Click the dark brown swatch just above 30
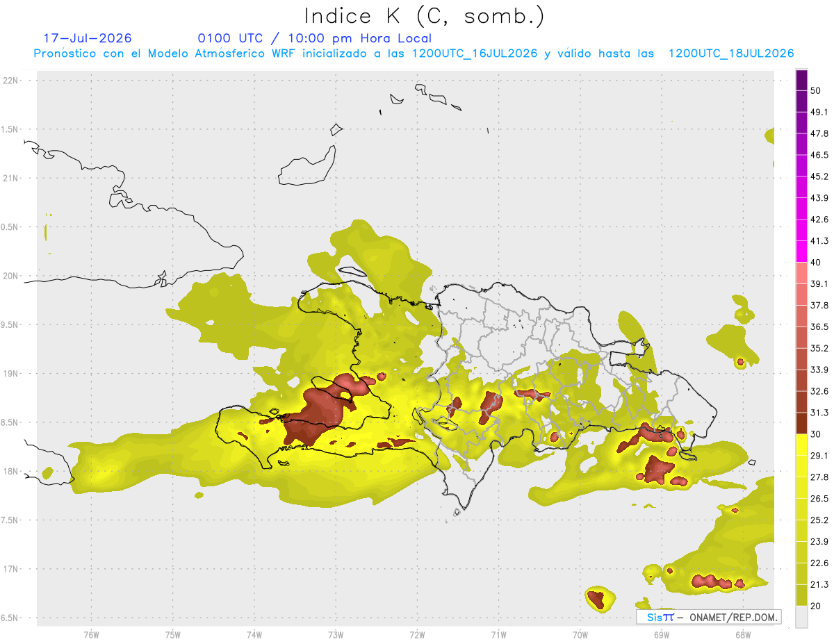 pos(801,423)
